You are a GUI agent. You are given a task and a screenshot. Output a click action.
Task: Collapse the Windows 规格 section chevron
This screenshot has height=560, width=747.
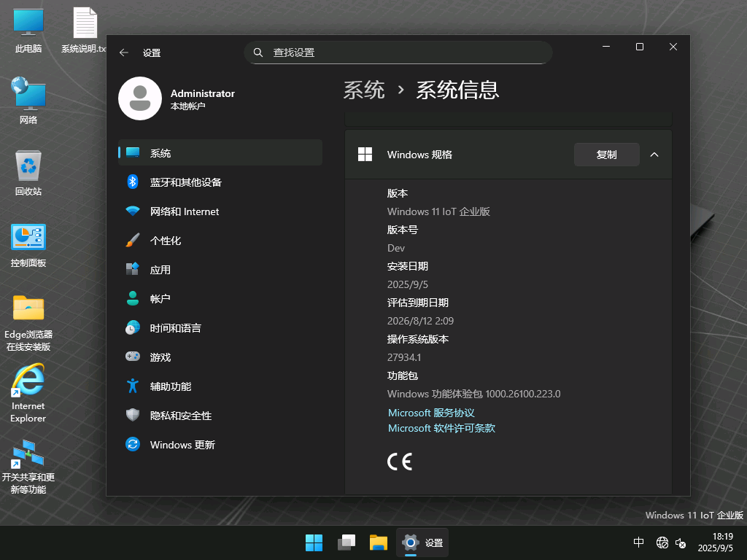[x=654, y=155]
